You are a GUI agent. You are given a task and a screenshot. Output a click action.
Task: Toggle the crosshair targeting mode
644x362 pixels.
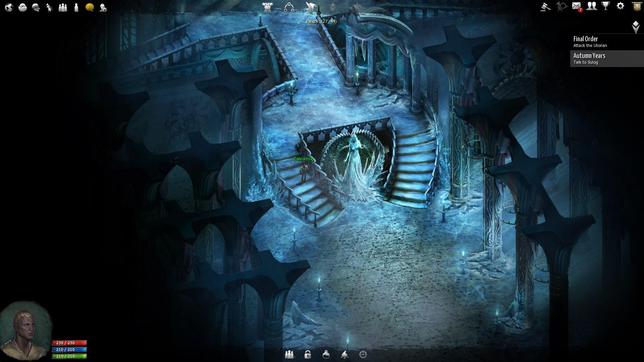(363, 355)
